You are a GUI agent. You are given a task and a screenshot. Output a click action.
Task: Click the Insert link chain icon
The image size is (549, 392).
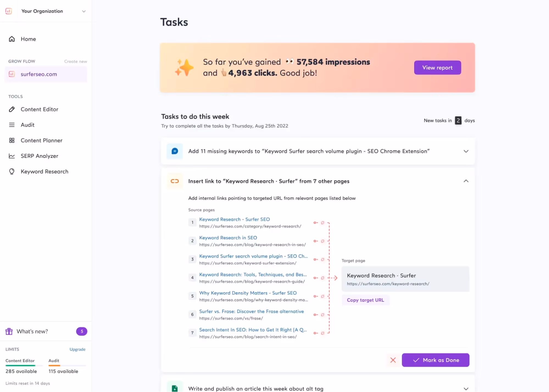175,181
